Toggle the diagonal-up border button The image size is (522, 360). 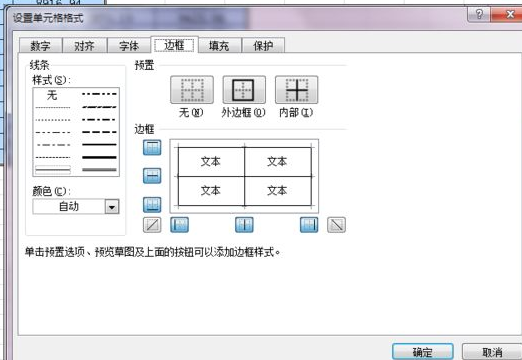(152, 225)
